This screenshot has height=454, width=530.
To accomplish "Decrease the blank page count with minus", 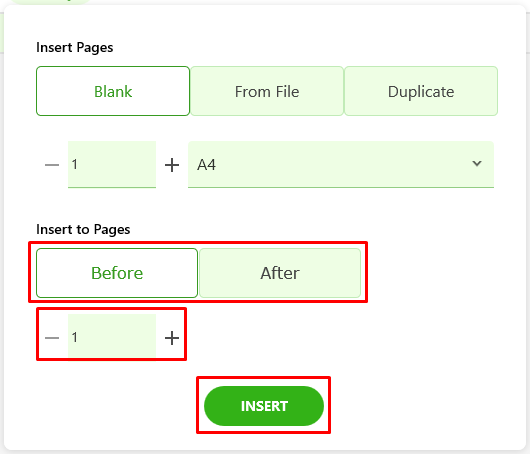I will 52,165.
